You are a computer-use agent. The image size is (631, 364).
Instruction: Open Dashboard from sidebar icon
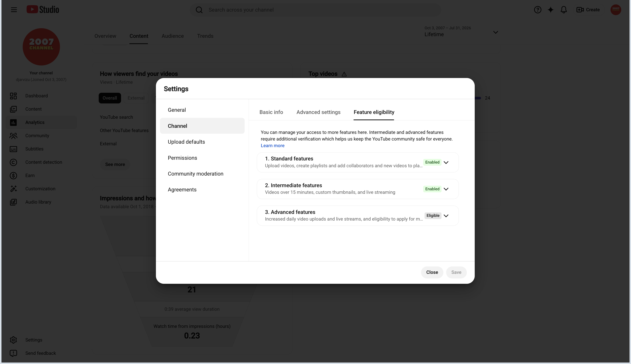point(13,96)
